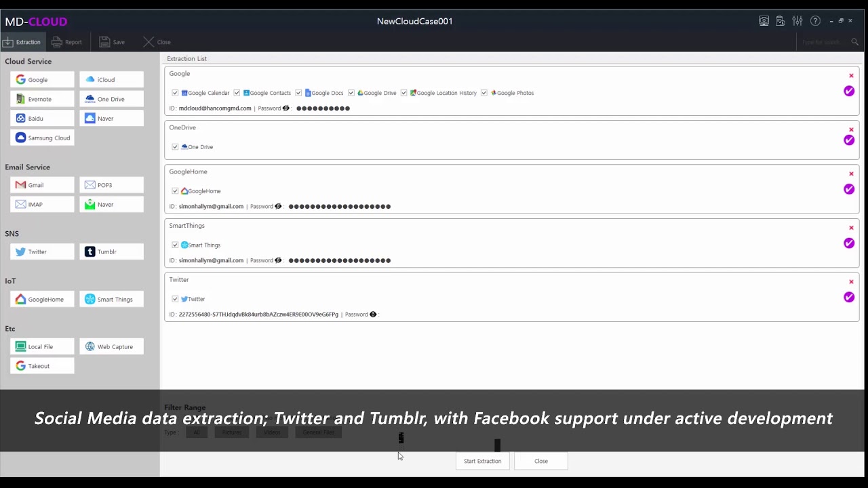Open the help question mark icon

tap(815, 21)
